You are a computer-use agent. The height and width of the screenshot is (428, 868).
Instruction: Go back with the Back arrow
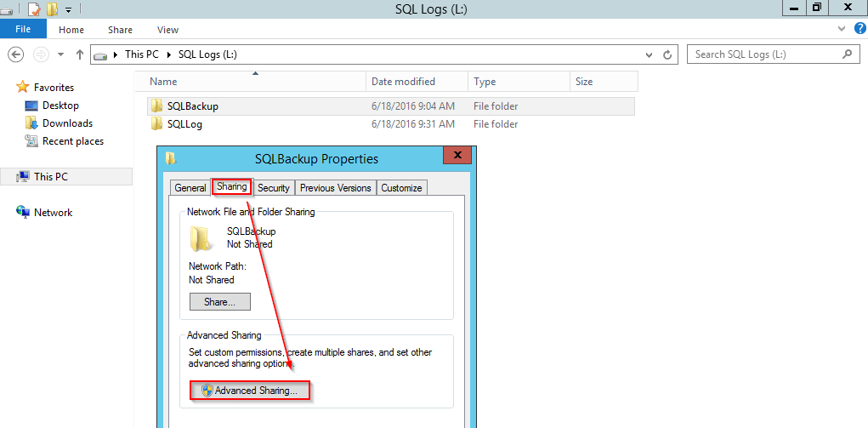(x=16, y=54)
